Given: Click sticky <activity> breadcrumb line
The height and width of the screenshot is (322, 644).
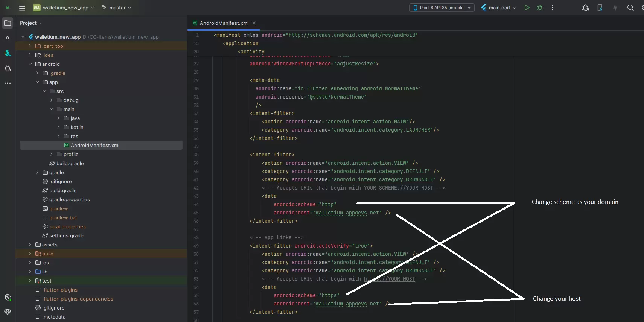Looking at the screenshot, I should click(x=251, y=52).
